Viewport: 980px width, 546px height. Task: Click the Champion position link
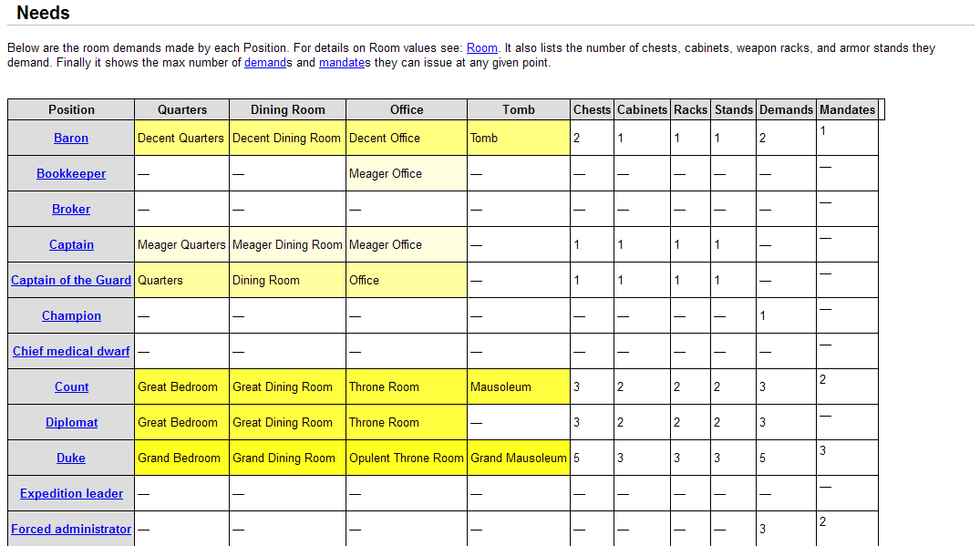point(71,315)
